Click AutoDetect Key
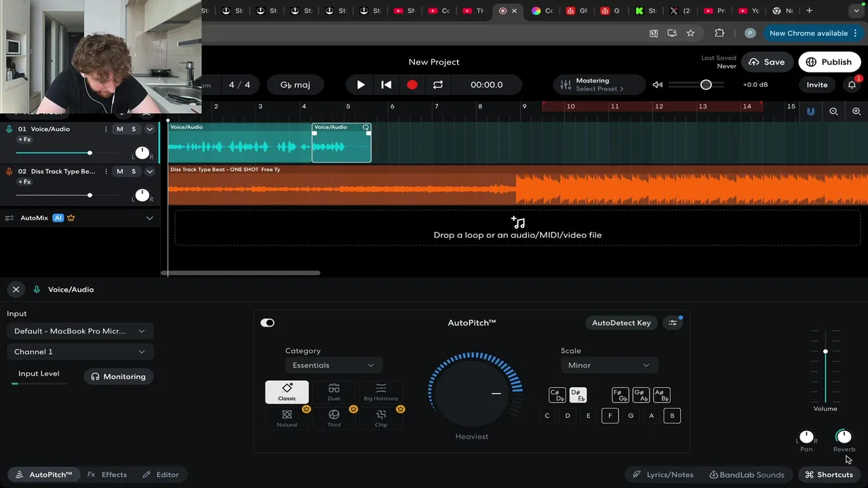Screen dimensions: 868x488 pyautogui.click(x=621, y=323)
